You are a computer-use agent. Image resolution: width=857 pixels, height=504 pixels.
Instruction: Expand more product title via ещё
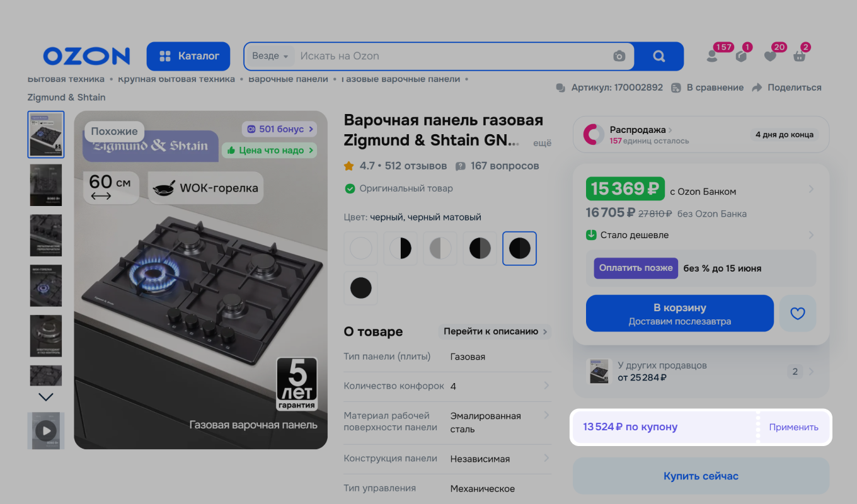[x=541, y=142]
